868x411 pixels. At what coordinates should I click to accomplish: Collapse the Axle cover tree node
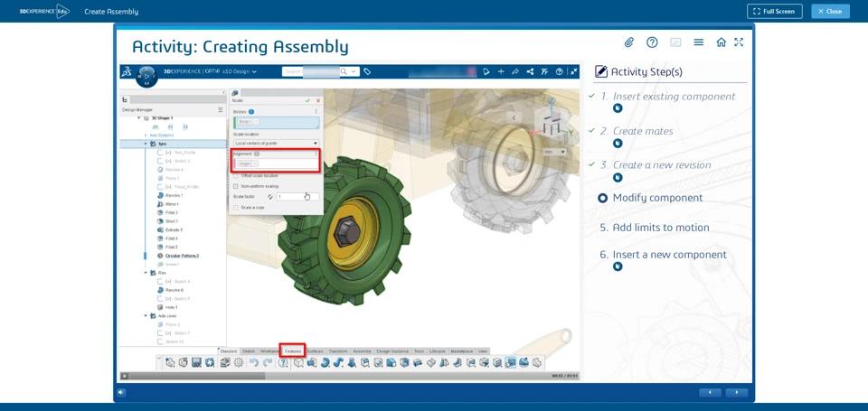click(146, 316)
